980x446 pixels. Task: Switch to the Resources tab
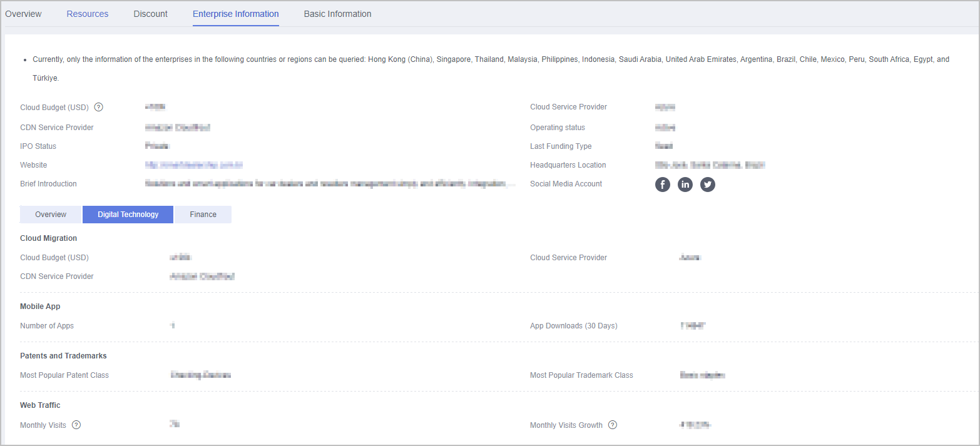point(88,14)
